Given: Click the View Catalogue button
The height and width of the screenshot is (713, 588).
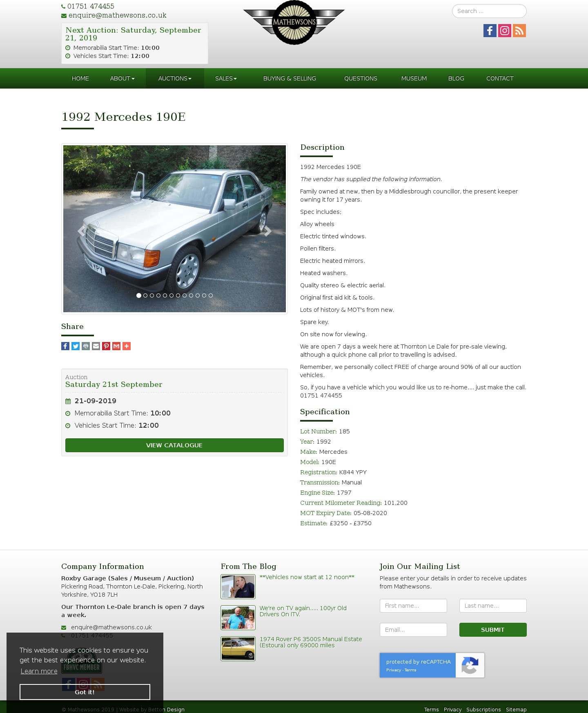Looking at the screenshot, I should pyautogui.click(x=174, y=445).
